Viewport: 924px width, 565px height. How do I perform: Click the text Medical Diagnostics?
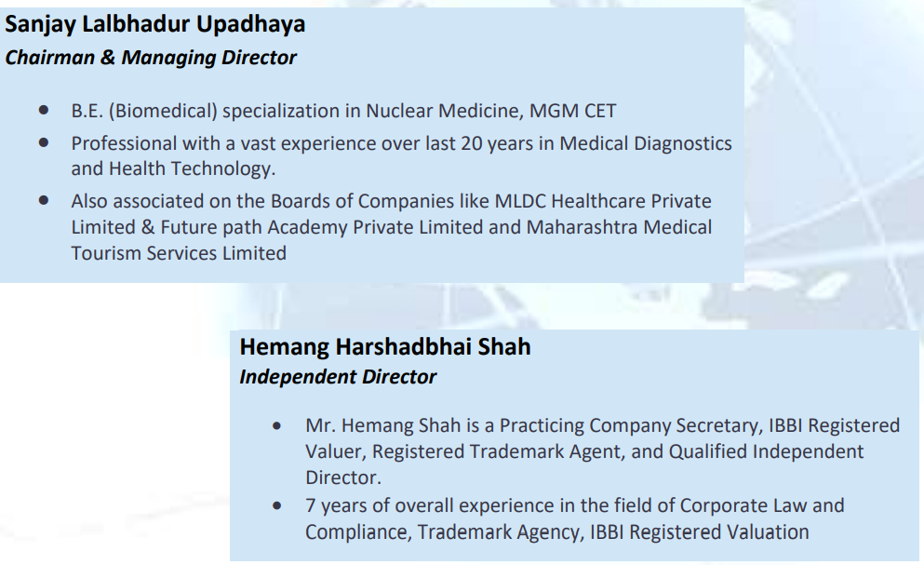[x=645, y=143]
